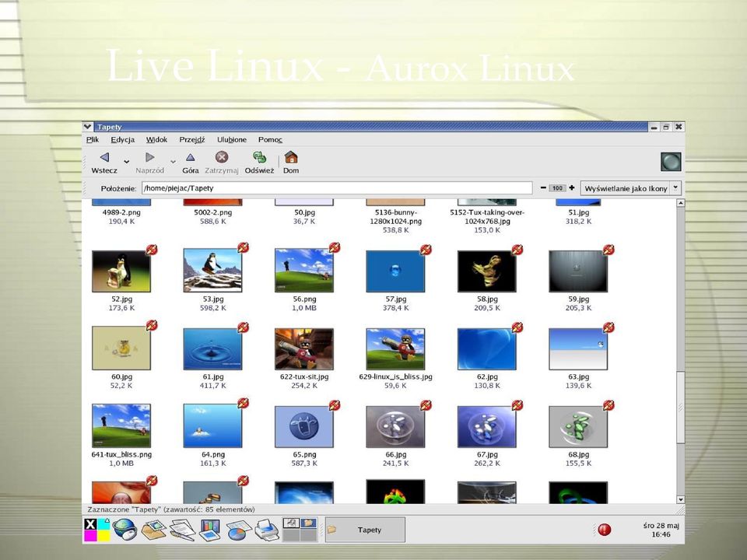Zoom out with the minus button
747x560 pixels.
coord(543,188)
